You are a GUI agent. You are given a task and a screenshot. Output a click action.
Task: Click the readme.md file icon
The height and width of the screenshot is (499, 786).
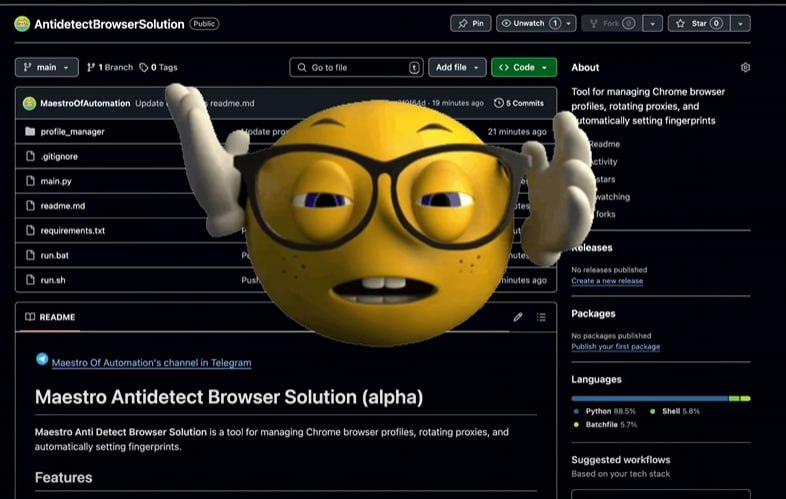(x=30, y=205)
